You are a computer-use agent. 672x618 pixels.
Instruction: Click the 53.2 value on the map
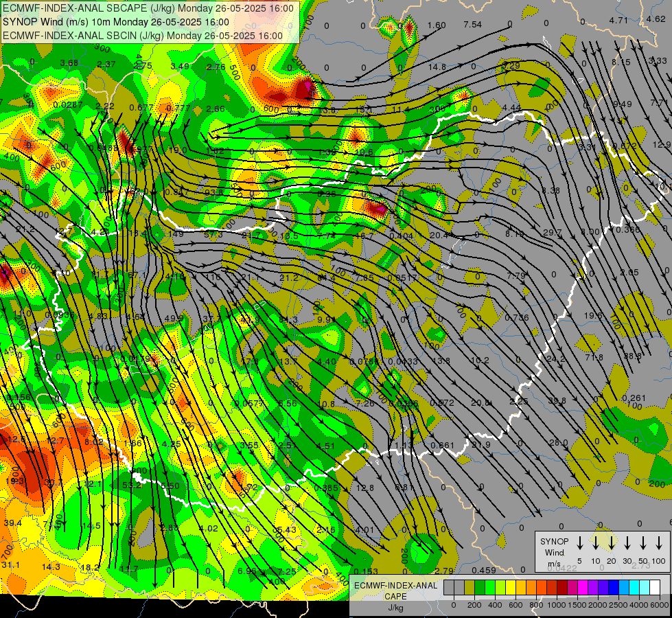click(132, 485)
